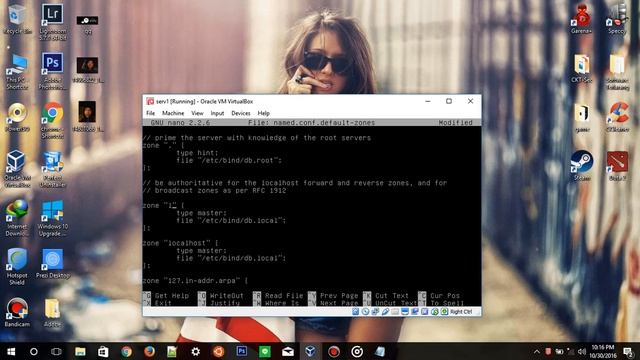The width and height of the screenshot is (640, 360).
Task: Open Adobe Photoshop desktop shortcut
Action: click(53, 71)
